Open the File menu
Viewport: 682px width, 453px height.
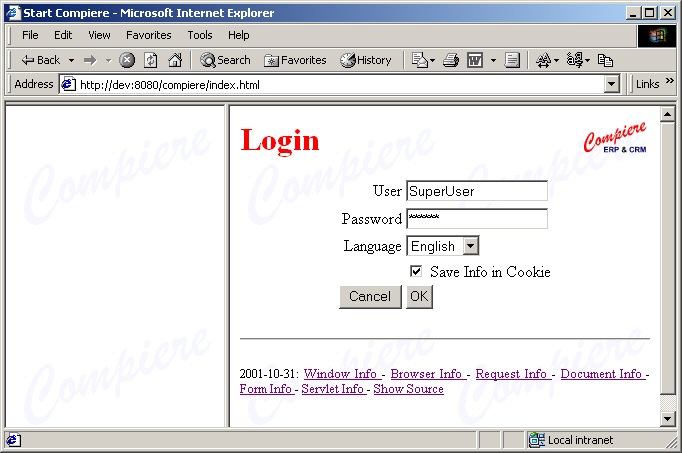pos(30,35)
